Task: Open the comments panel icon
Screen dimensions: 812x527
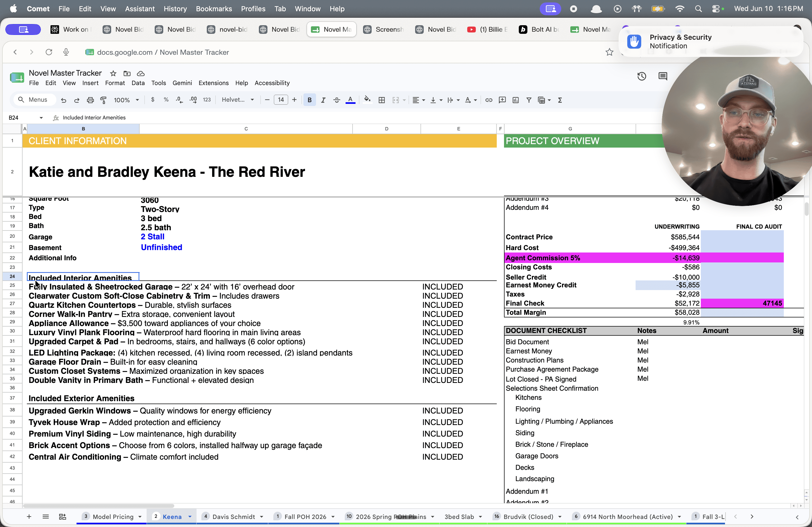Action: 662,76
